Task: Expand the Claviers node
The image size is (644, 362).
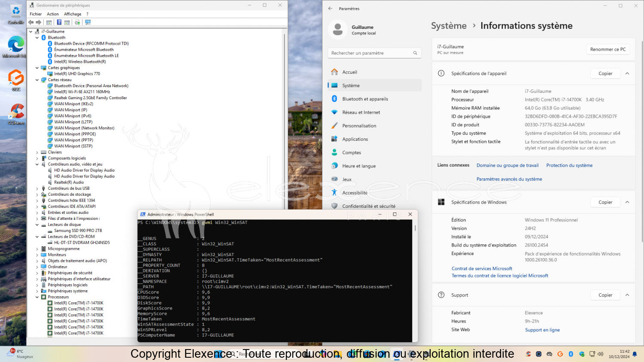Action: tap(37, 152)
